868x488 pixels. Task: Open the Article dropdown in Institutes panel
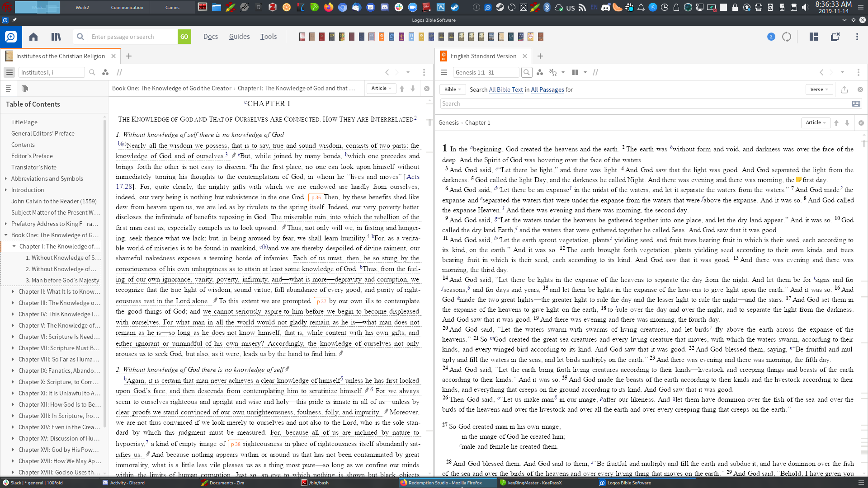point(381,88)
